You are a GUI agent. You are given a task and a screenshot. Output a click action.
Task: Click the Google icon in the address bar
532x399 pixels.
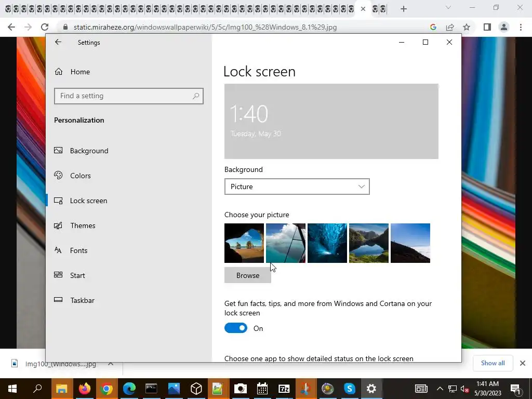point(433,27)
